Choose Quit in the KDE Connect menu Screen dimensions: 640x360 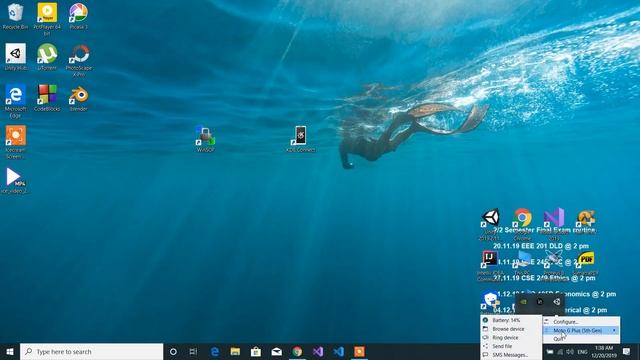(x=581, y=339)
